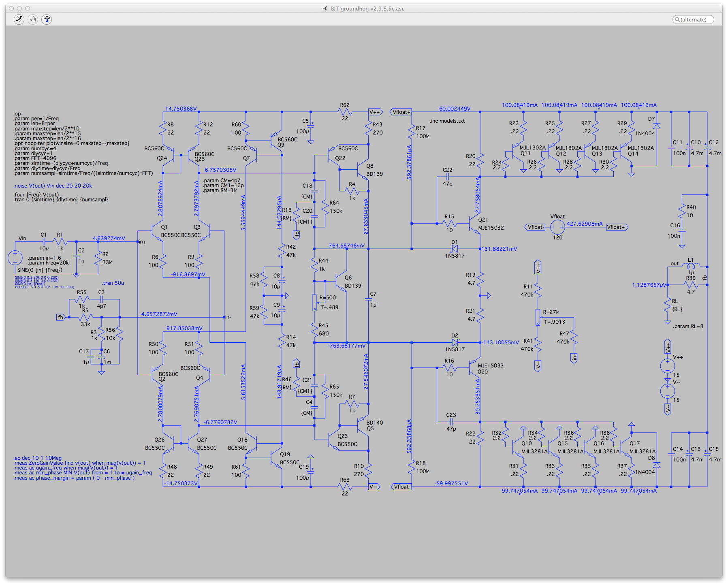Click the BD139 label of transistor Q6
The height and width of the screenshot is (585, 728).
pyautogui.click(x=353, y=286)
